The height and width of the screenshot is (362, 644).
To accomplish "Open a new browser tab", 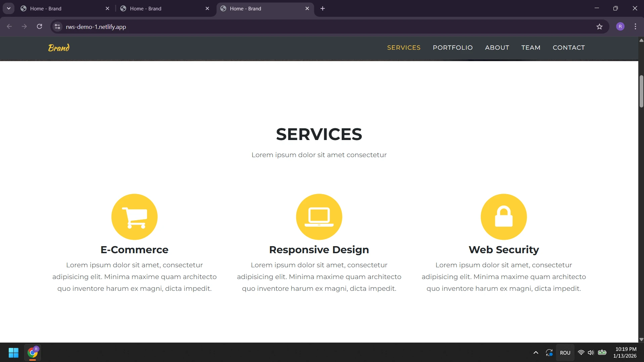I will click(323, 9).
